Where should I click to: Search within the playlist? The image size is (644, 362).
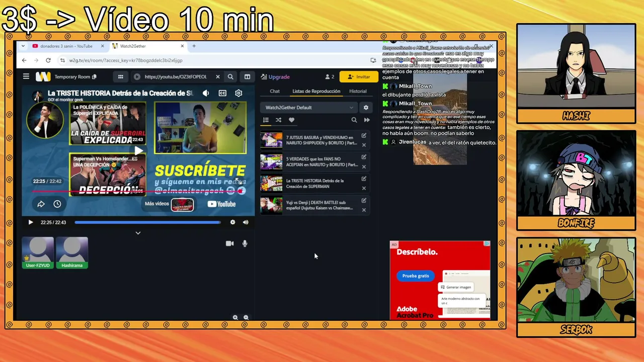click(x=354, y=120)
